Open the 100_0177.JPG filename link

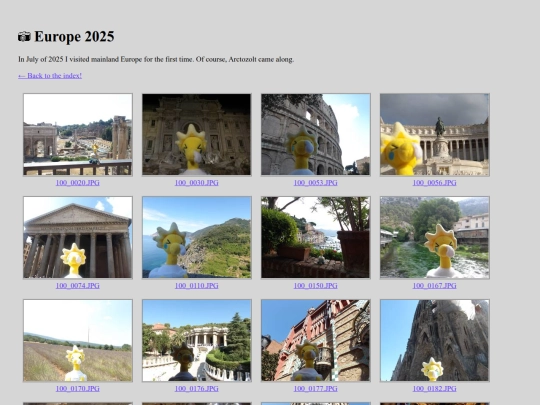click(x=315, y=388)
